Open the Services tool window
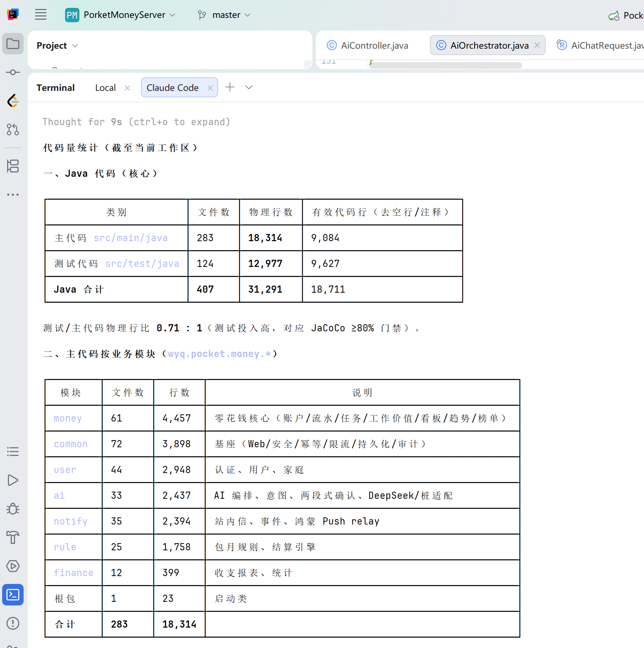This screenshot has width=644, height=648. [13, 566]
